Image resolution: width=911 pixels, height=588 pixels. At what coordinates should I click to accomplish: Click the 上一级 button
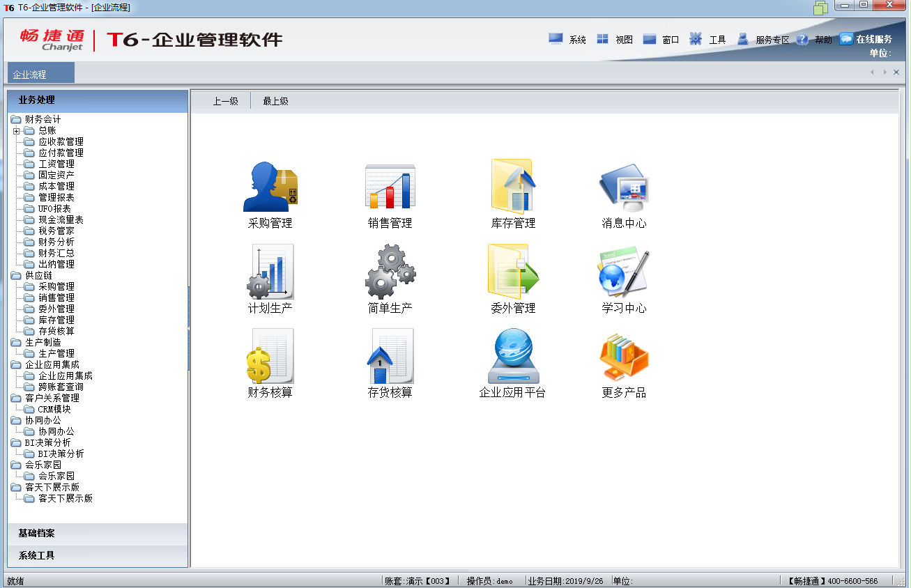(225, 101)
